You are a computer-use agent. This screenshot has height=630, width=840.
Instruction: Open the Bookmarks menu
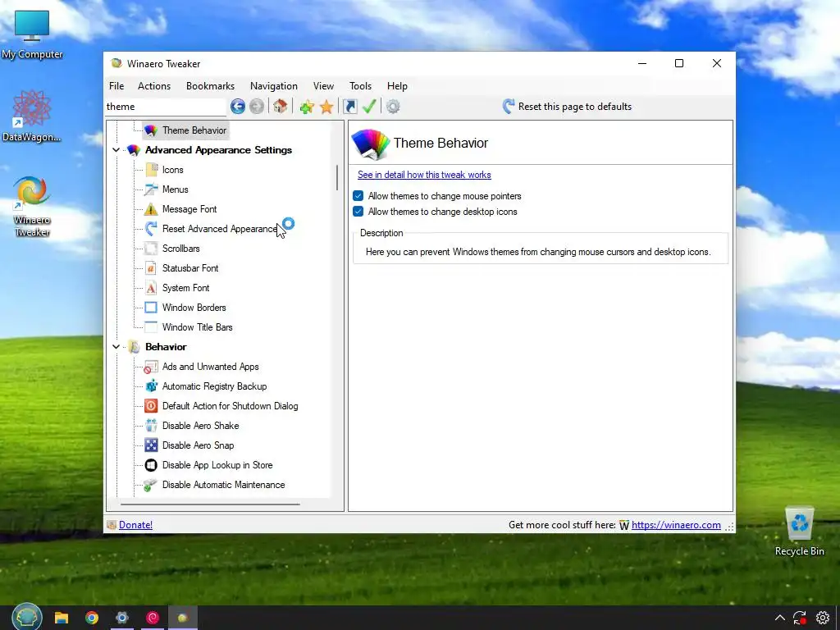point(210,85)
